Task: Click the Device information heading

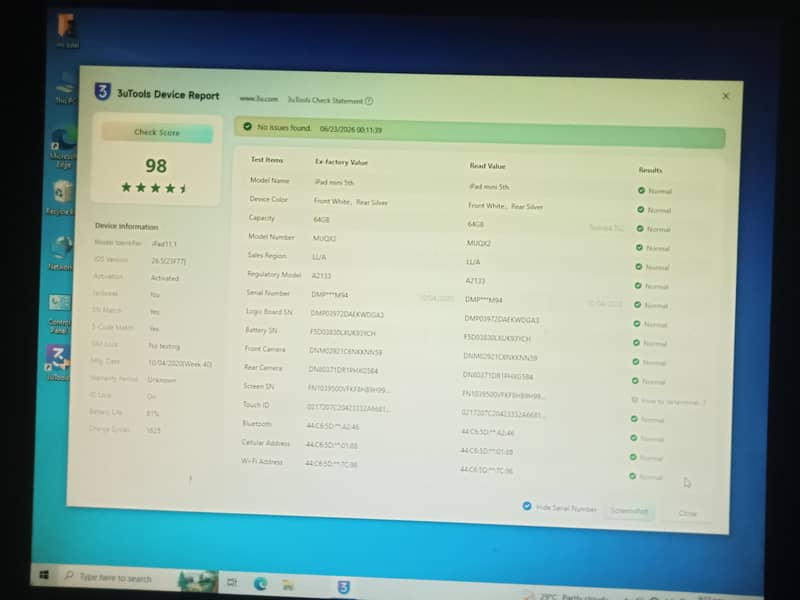Action: click(x=127, y=226)
